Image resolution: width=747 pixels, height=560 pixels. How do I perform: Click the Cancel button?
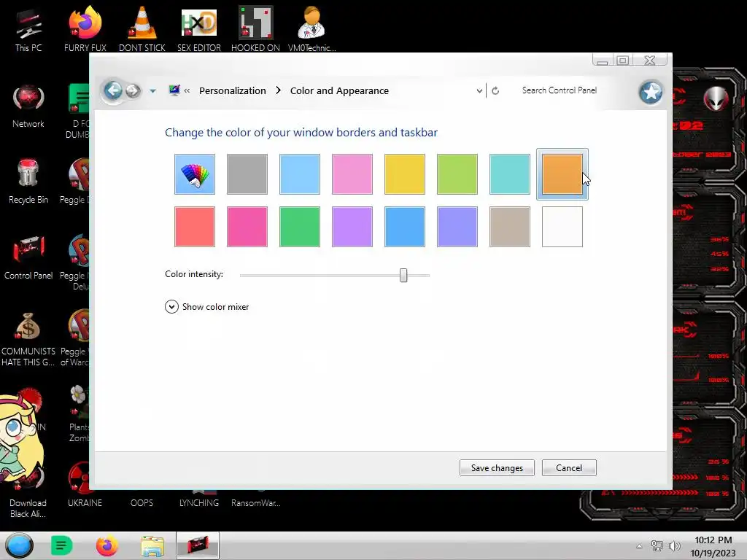click(x=569, y=467)
